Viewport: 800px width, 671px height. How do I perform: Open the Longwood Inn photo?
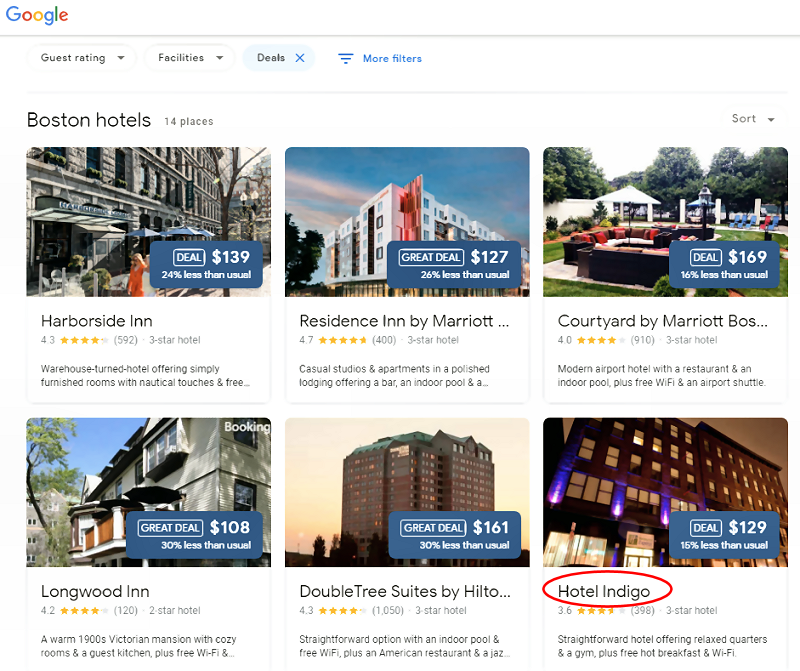click(148, 492)
